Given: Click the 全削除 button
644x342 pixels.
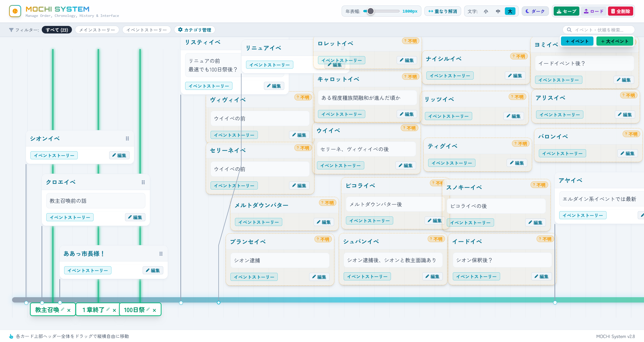Looking at the screenshot, I should [621, 11].
